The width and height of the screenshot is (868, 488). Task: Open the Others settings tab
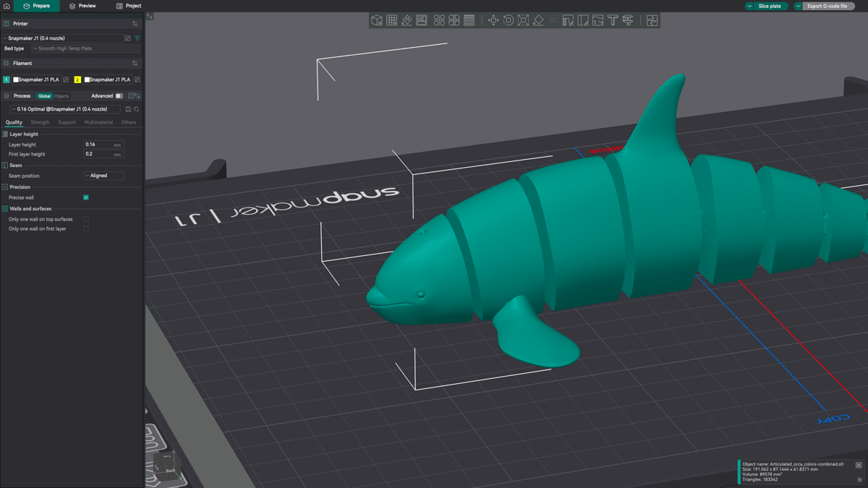click(129, 122)
